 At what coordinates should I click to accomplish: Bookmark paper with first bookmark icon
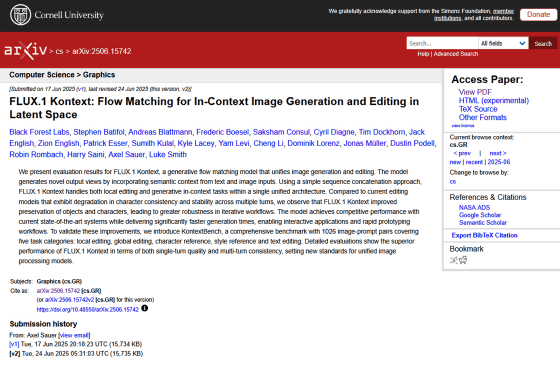tap(453, 260)
